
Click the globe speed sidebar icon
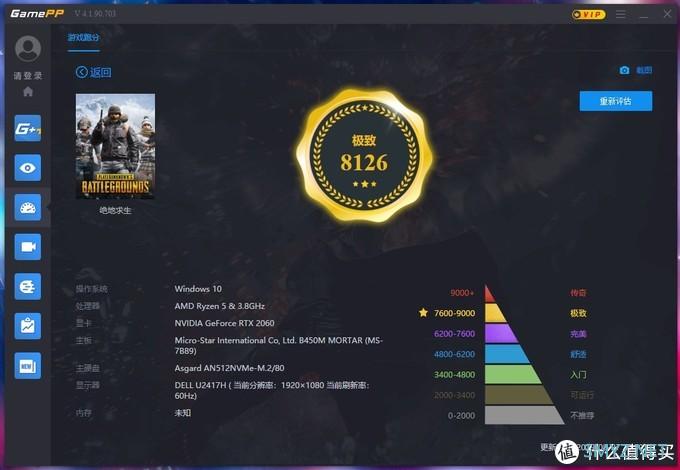pos(28,285)
